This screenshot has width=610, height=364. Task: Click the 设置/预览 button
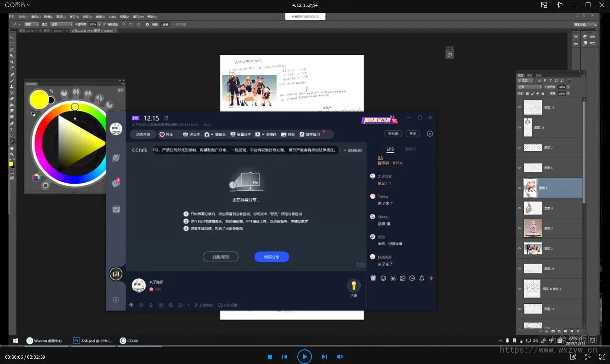(x=220, y=257)
